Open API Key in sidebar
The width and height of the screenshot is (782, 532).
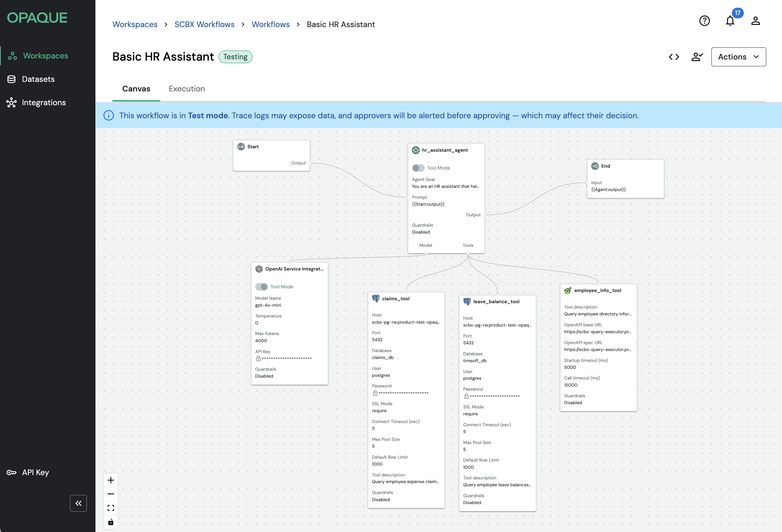click(35, 472)
